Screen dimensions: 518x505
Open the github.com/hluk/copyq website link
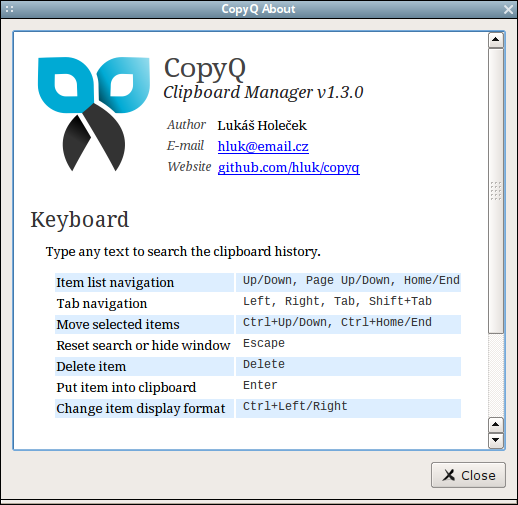(x=288, y=167)
